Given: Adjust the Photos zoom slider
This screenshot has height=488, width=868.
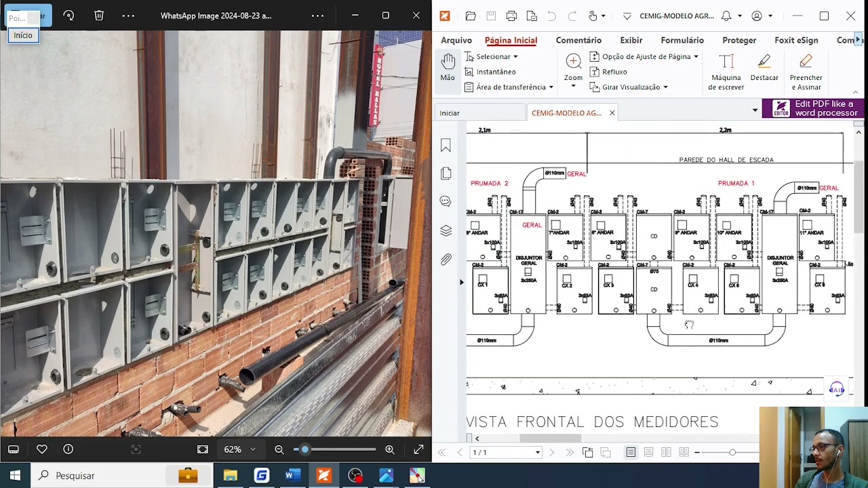Looking at the screenshot, I should tap(335, 449).
